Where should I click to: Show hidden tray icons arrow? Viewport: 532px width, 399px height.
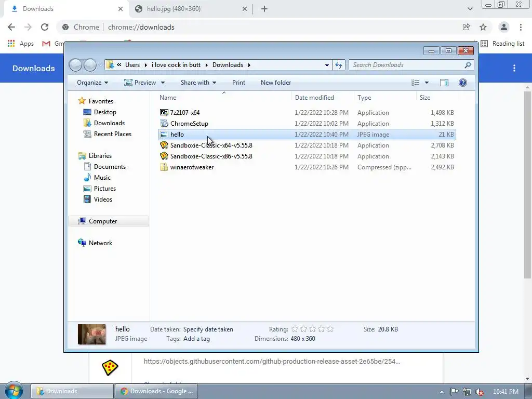[x=442, y=392]
